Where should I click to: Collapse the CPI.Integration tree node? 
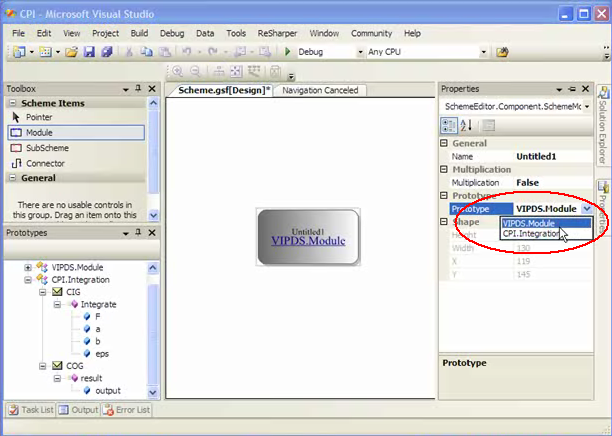[28, 279]
